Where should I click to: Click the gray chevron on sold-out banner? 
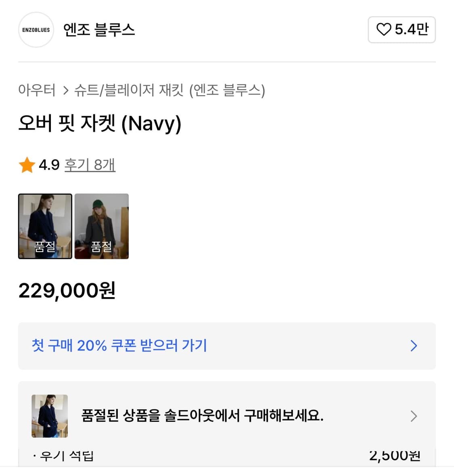pyautogui.click(x=414, y=416)
